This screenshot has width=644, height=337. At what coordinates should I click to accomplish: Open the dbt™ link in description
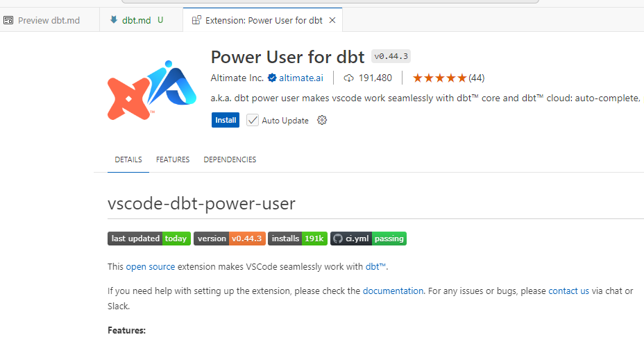pos(375,267)
